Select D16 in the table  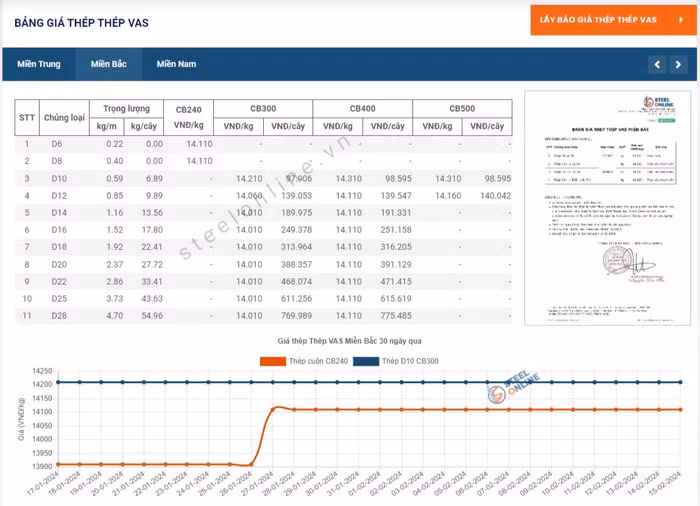pos(59,230)
